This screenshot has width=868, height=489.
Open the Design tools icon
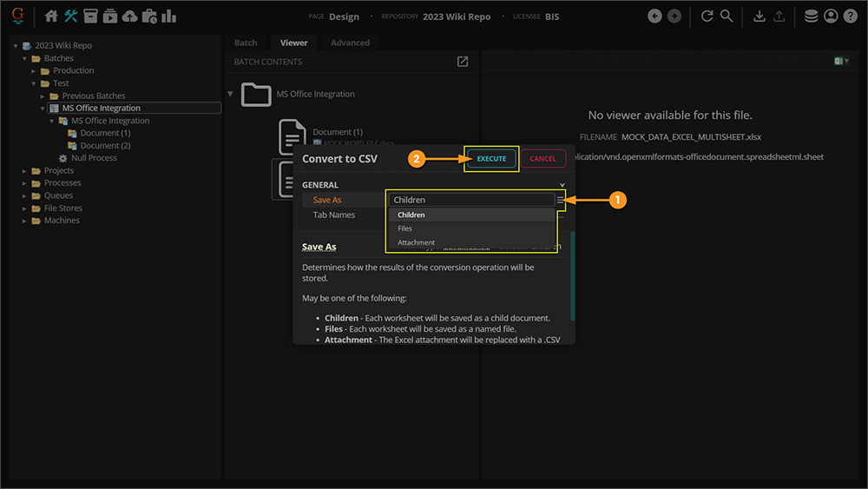(x=71, y=16)
